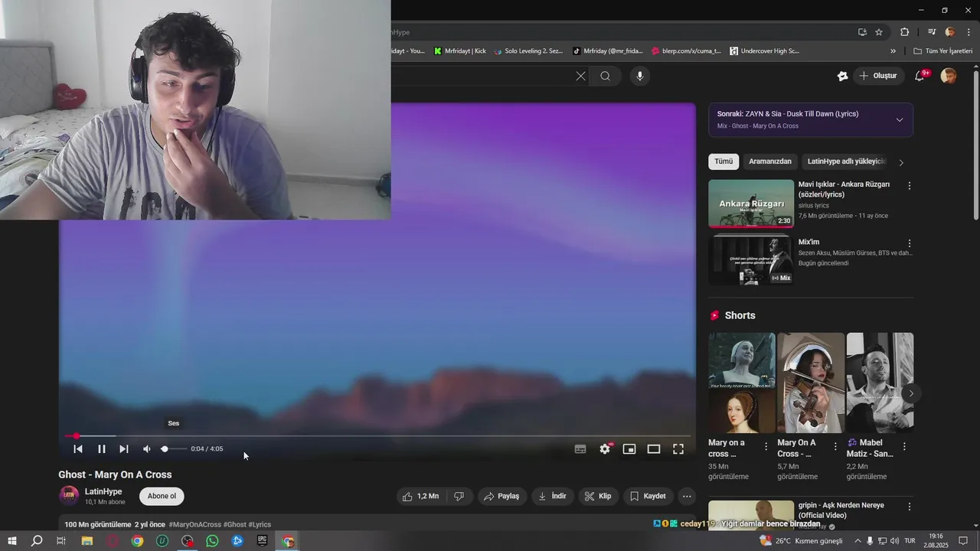Click the #Lyrics hashtag

(260, 524)
